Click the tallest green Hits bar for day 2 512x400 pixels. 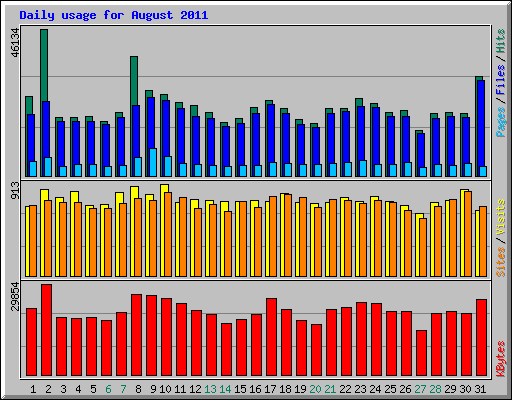44,65
